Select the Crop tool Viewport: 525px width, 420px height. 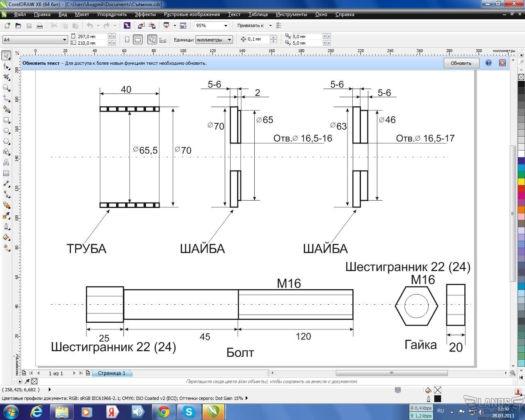pos(6,77)
